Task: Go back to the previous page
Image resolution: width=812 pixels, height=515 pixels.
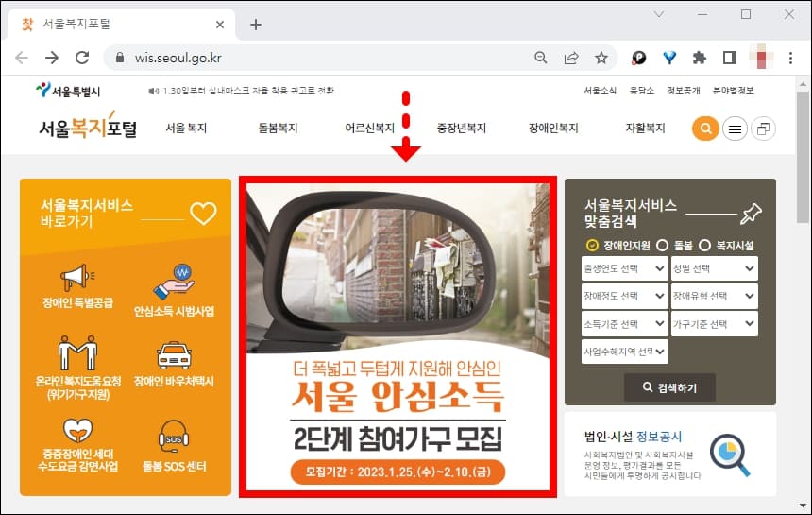Action: pos(22,58)
